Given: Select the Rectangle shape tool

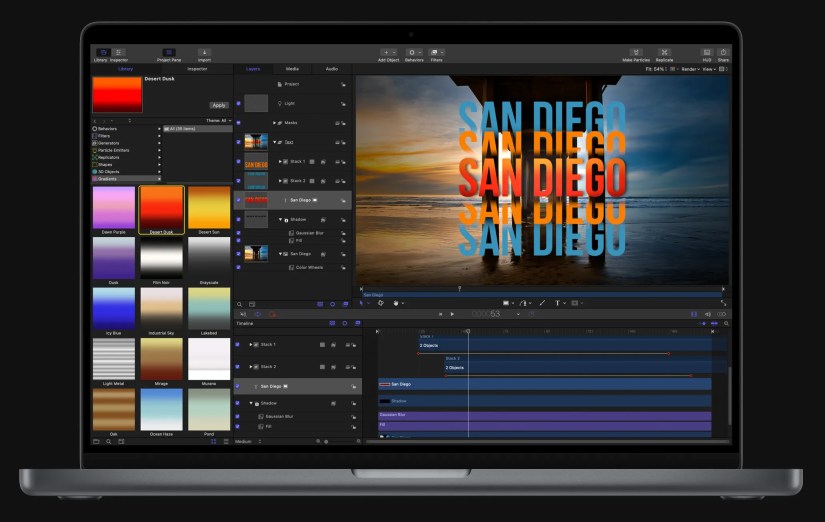Looking at the screenshot, I should (x=506, y=303).
